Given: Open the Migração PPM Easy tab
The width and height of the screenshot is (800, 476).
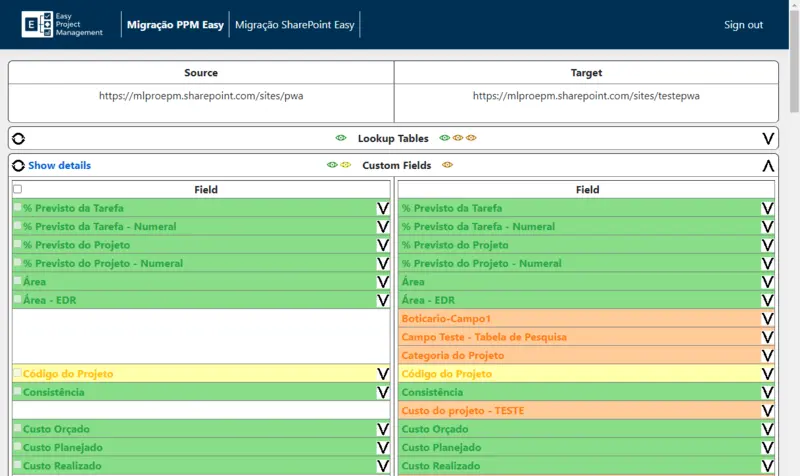Looking at the screenshot, I should coord(176,24).
